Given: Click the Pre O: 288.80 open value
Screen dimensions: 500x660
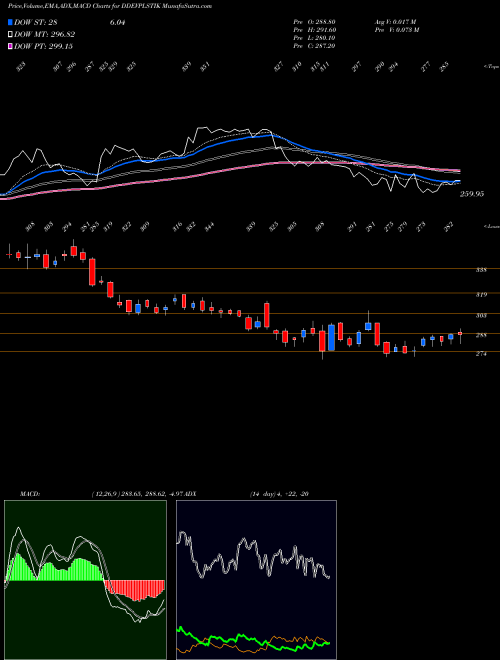Looking at the screenshot, I should click(314, 22).
